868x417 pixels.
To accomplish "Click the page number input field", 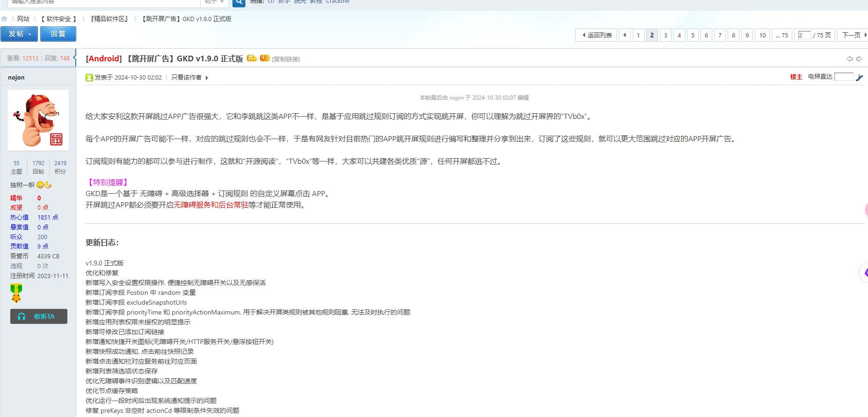I will [x=804, y=36].
